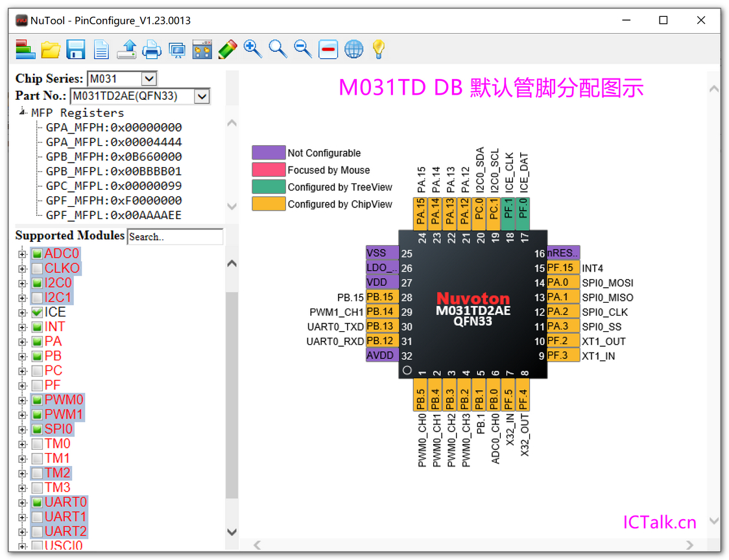Click the zoom in magnifier icon
The image size is (729, 560).
click(x=253, y=49)
